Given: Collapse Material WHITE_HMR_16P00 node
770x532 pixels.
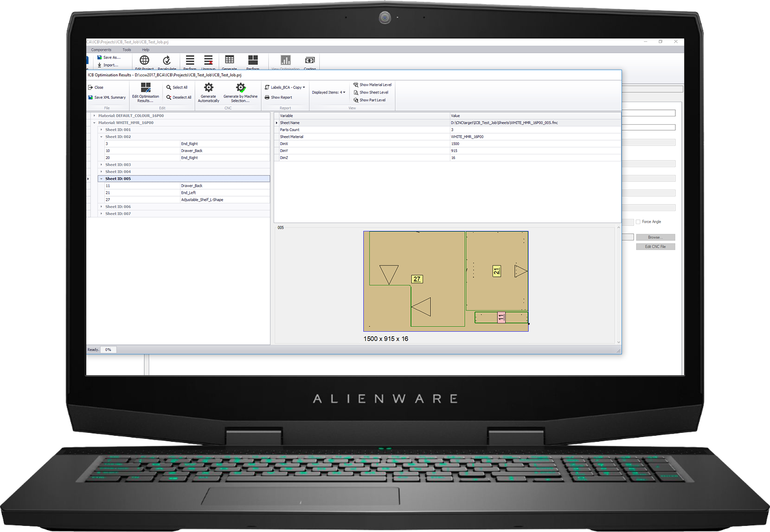Looking at the screenshot, I should tap(94, 123).
